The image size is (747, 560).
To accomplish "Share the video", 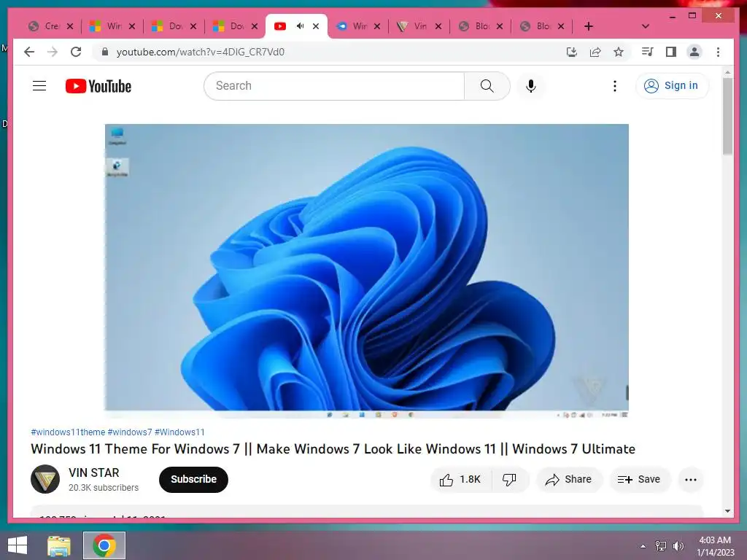I will 569,480.
